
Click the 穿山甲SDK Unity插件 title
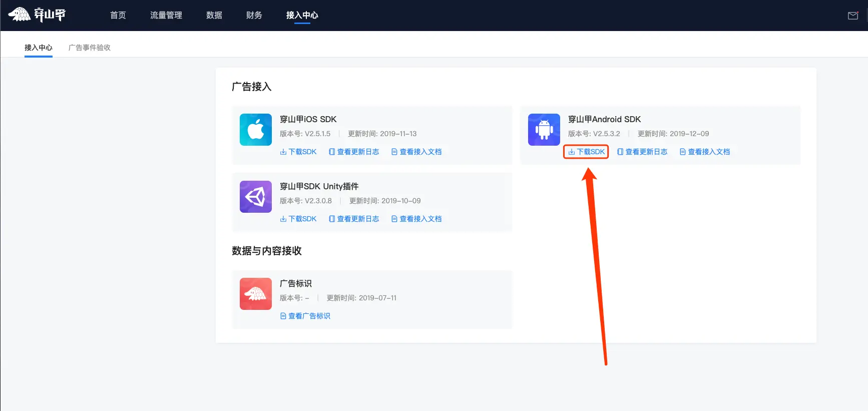click(x=319, y=186)
